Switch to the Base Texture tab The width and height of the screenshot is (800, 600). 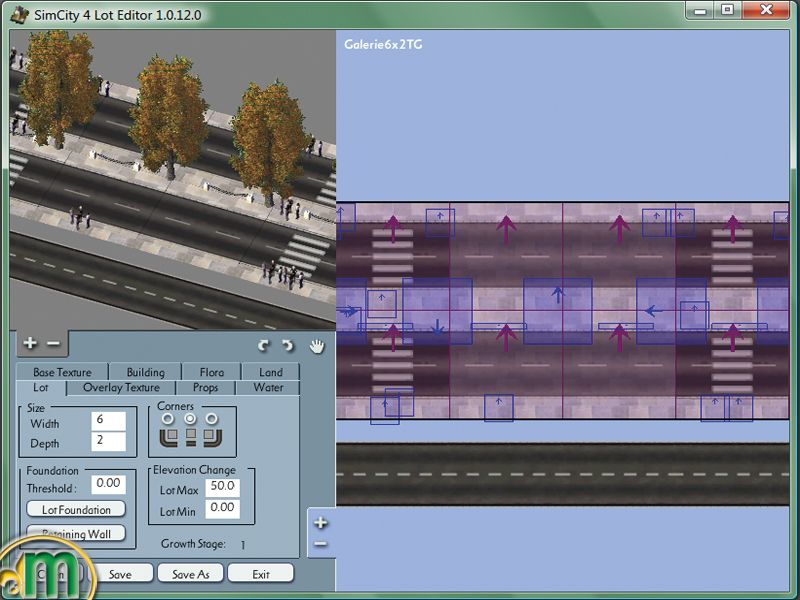(62, 372)
